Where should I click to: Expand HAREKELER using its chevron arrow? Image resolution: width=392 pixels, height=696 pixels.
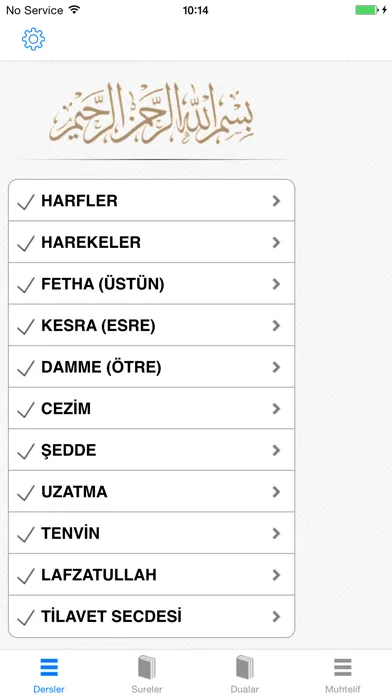(277, 242)
